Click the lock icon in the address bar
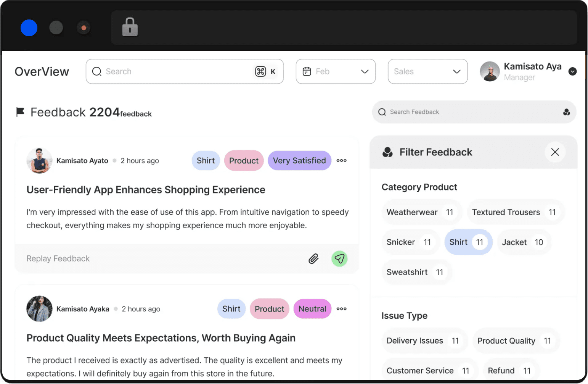Image resolution: width=588 pixels, height=384 pixels. pos(130,27)
